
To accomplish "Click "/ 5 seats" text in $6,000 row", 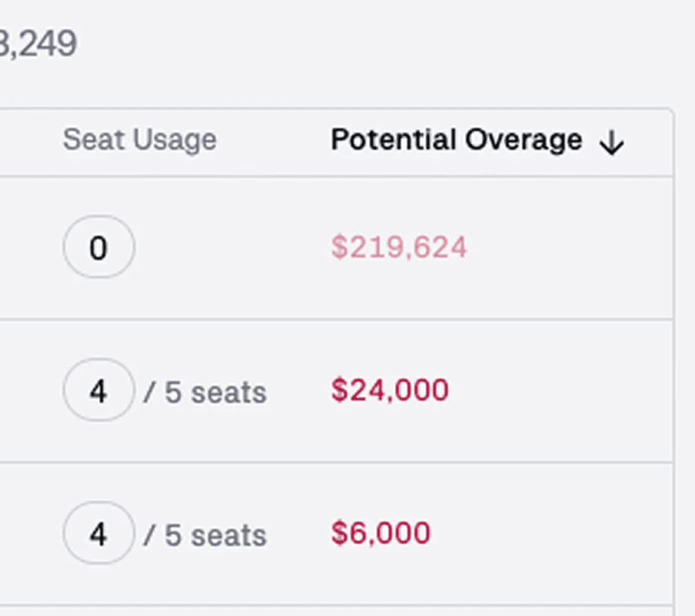I will point(205,535).
